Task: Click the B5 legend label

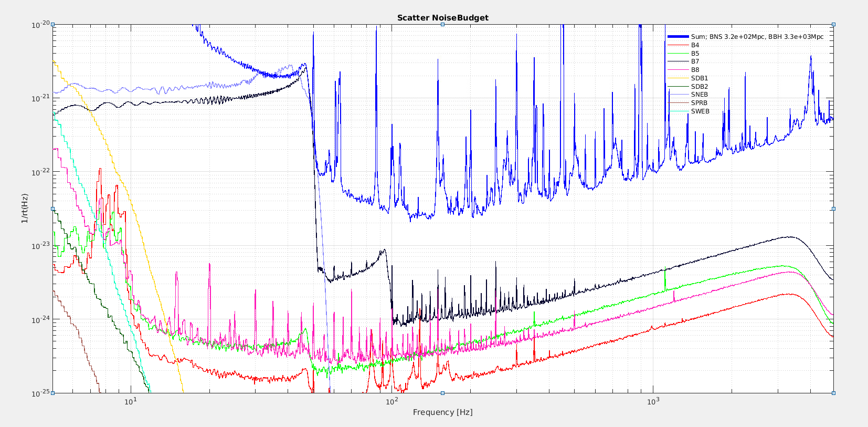Action: (695, 54)
